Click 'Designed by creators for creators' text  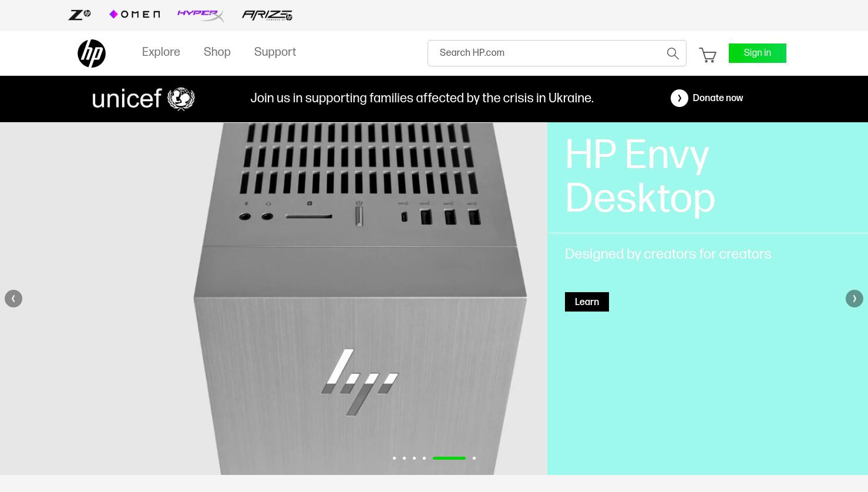(668, 254)
